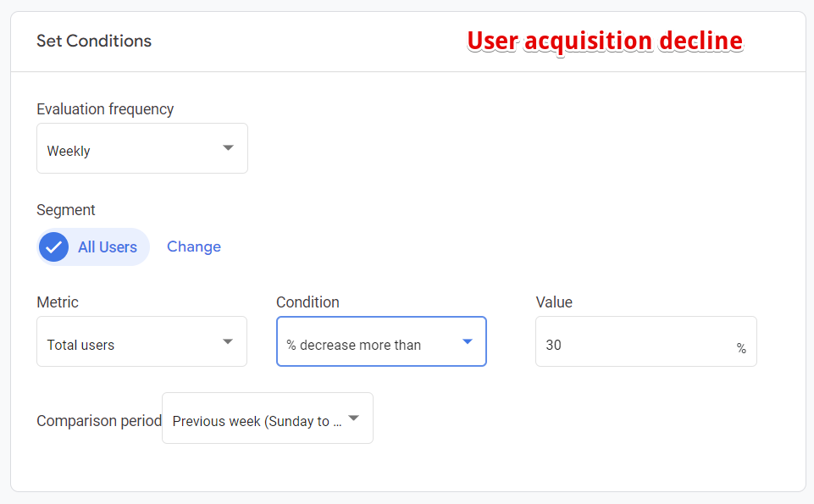Click the % suffix in Value field
The image size is (814, 504).
tap(741, 348)
